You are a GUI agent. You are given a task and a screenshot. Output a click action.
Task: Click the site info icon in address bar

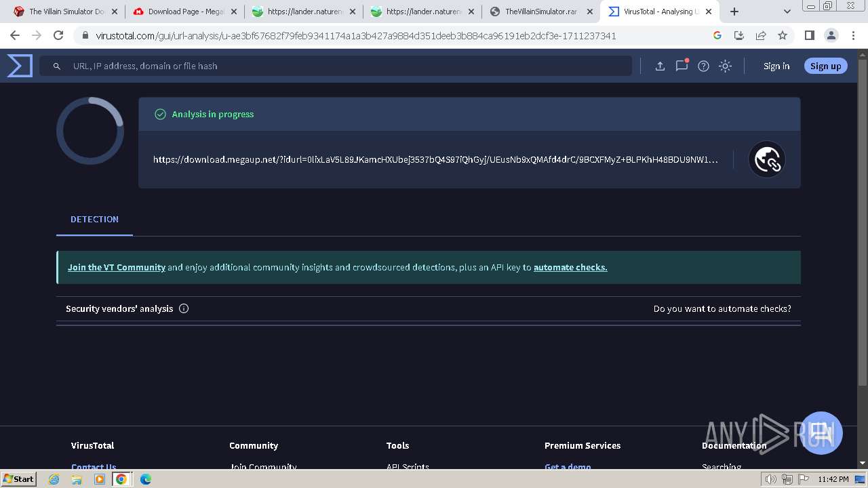pos(85,35)
